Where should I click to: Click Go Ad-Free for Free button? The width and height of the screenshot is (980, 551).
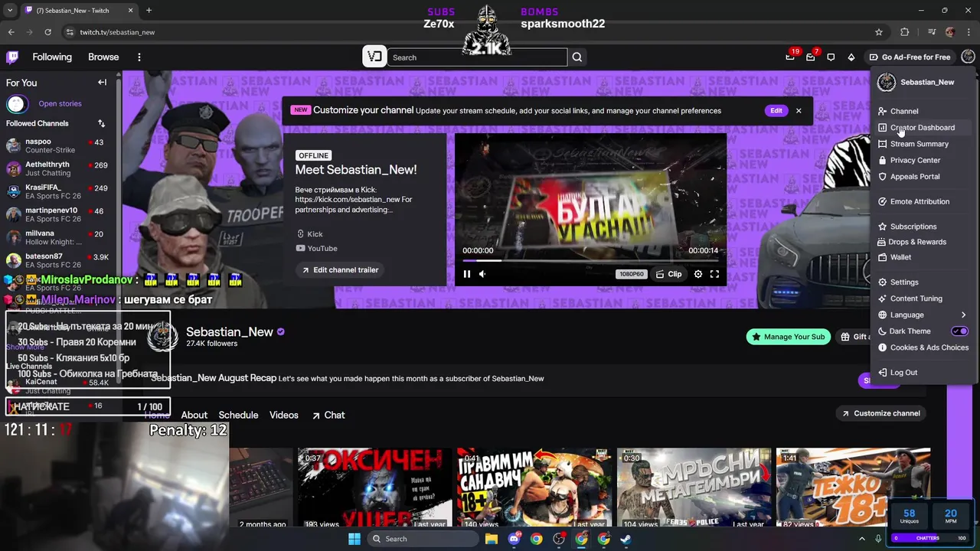[x=910, y=57]
